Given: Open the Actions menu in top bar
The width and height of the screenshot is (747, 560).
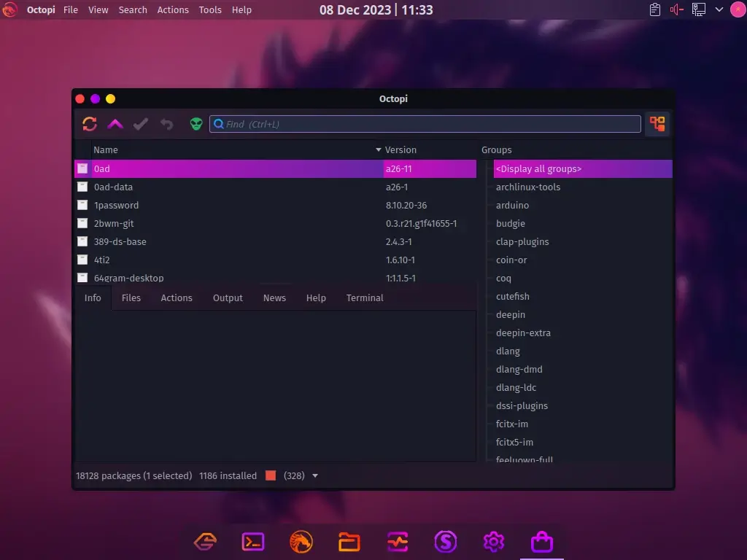Looking at the screenshot, I should [x=173, y=9].
